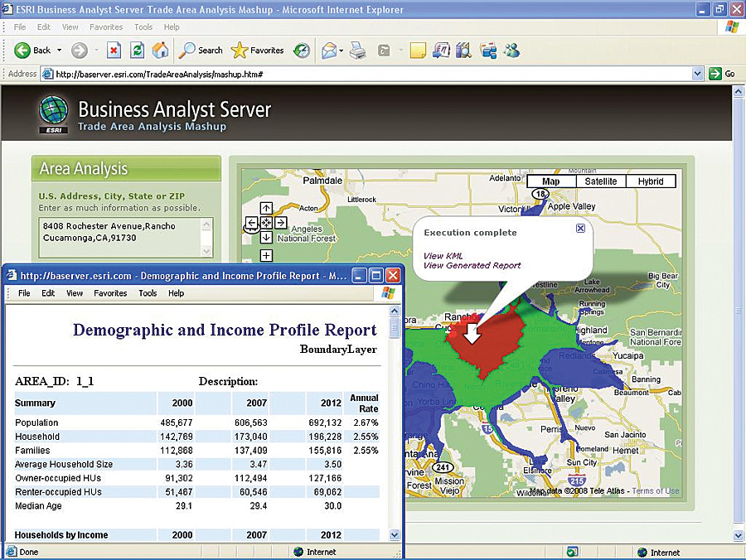Click main window scroll down arrow
This screenshot has width=746, height=560.
[x=738, y=536]
